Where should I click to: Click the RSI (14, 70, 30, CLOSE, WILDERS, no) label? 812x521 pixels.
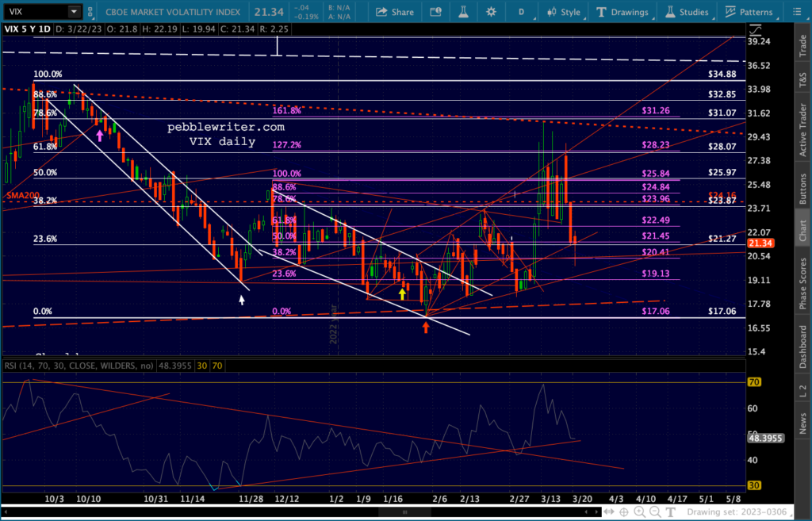point(79,366)
